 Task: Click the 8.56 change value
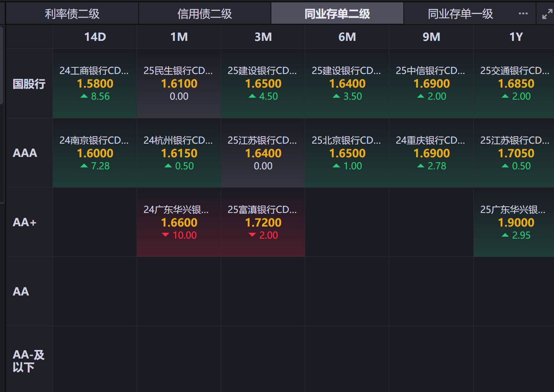(100, 97)
